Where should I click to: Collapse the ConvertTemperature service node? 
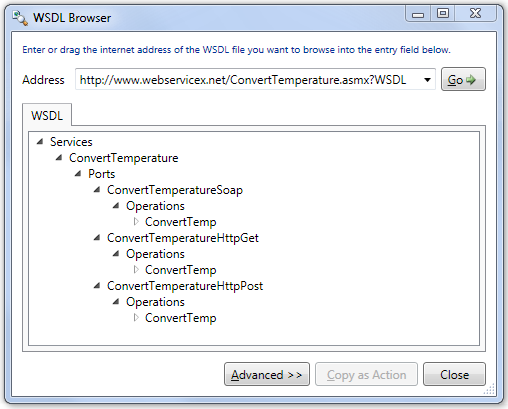point(59,158)
